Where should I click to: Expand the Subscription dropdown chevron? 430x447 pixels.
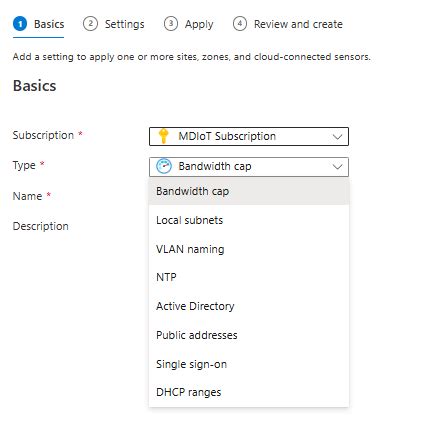click(x=337, y=137)
